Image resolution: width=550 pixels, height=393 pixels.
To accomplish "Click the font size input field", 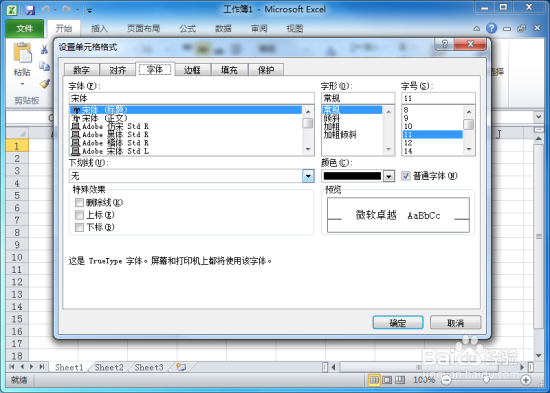I will click(438, 98).
